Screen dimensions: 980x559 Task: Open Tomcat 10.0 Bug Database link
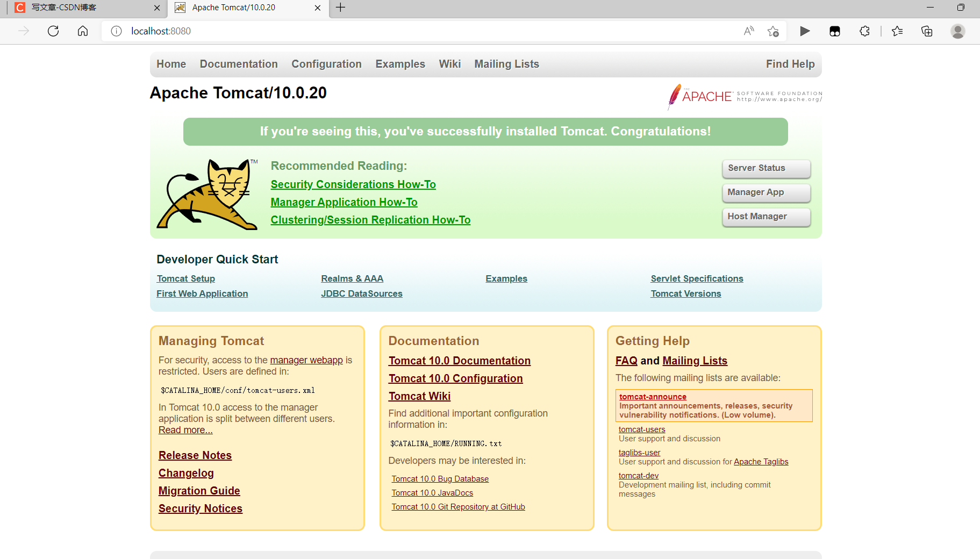click(440, 479)
